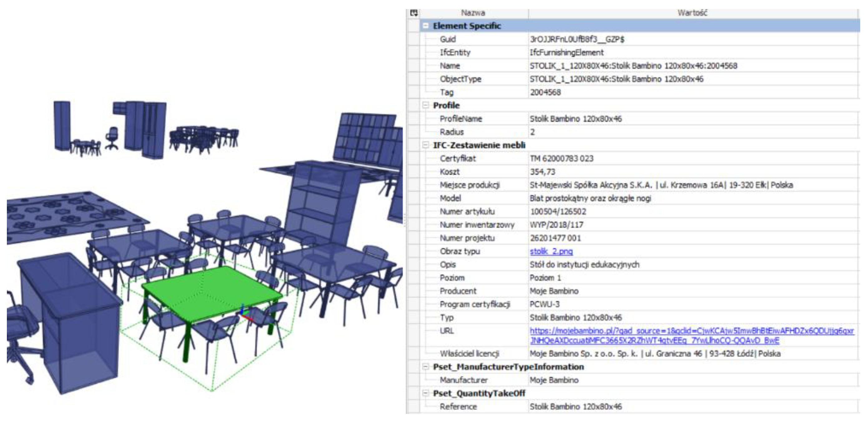Select the Guid property row
The height and width of the screenshot is (428, 868).
(448, 39)
